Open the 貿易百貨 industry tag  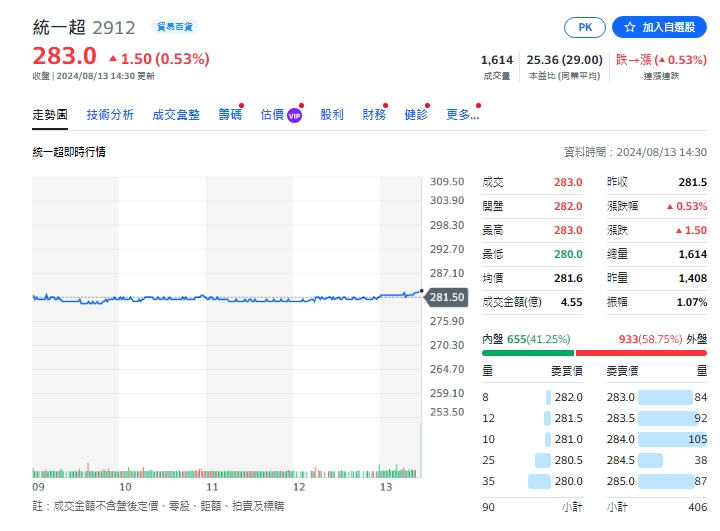(174, 27)
